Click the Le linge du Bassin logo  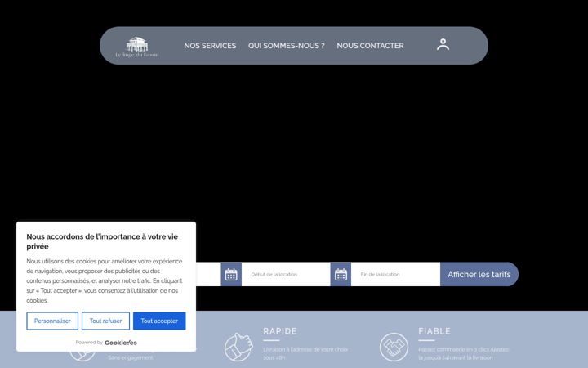(x=137, y=47)
